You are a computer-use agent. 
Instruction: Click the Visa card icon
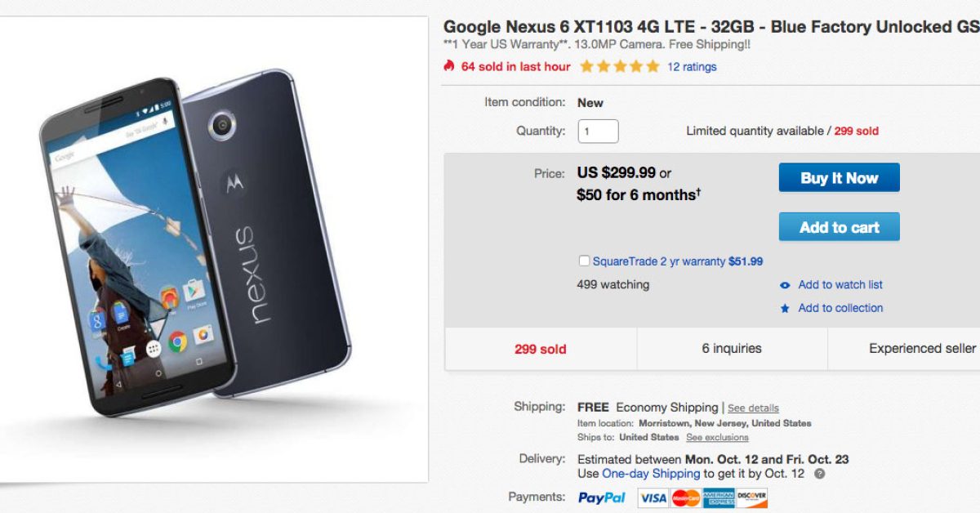[653, 497]
